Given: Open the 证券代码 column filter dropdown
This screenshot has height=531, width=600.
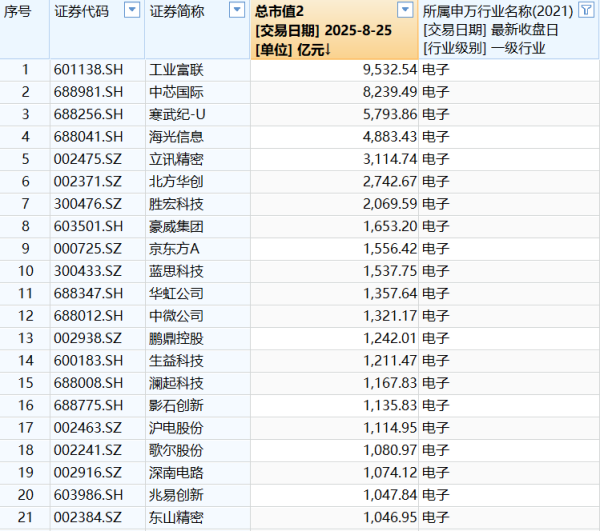Looking at the screenshot, I should point(132,11).
